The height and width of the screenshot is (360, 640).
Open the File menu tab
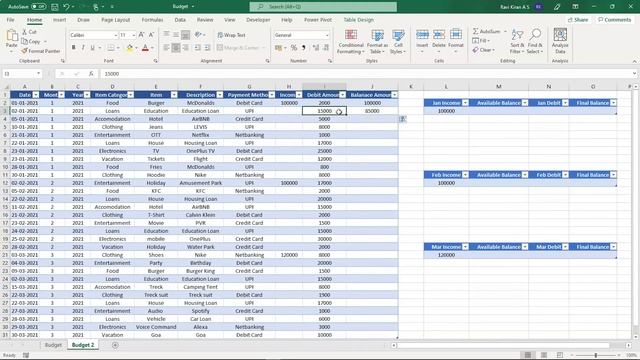tap(11, 20)
